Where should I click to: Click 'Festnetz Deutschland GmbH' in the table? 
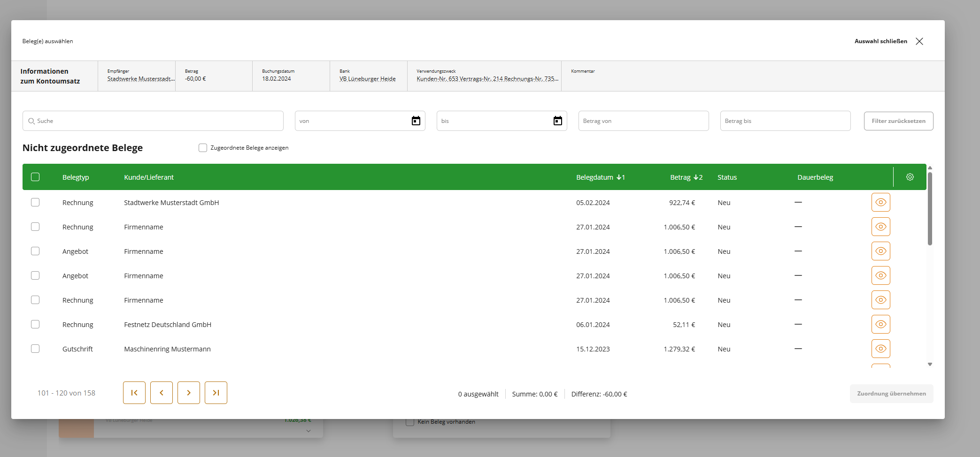coord(168,325)
